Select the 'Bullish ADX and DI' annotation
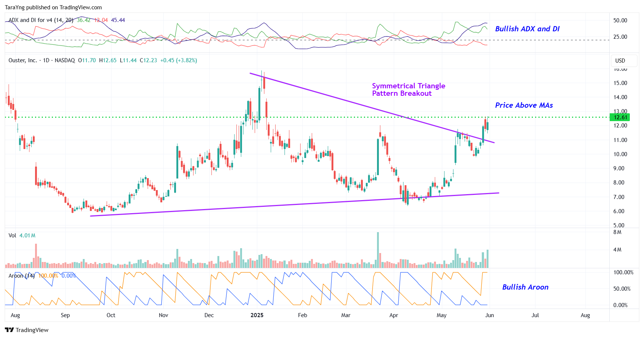Viewport: 644px width, 338px height. click(x=527, y=29)
